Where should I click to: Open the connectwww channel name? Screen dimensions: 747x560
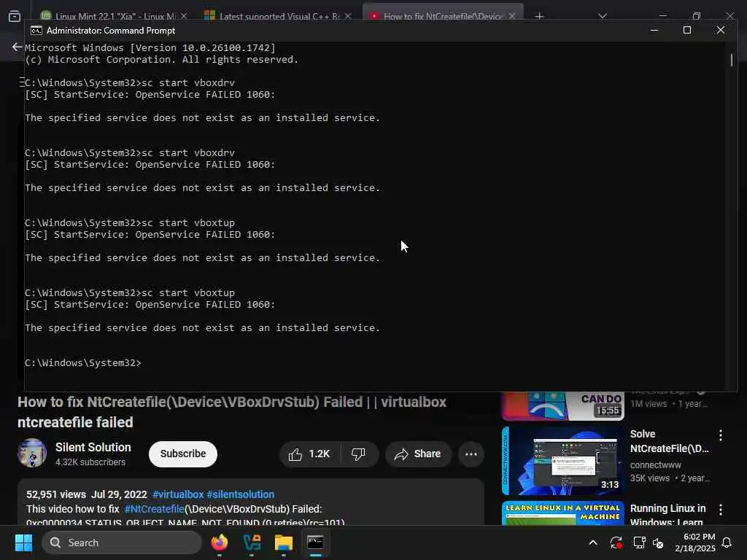(x=655, y=464)
